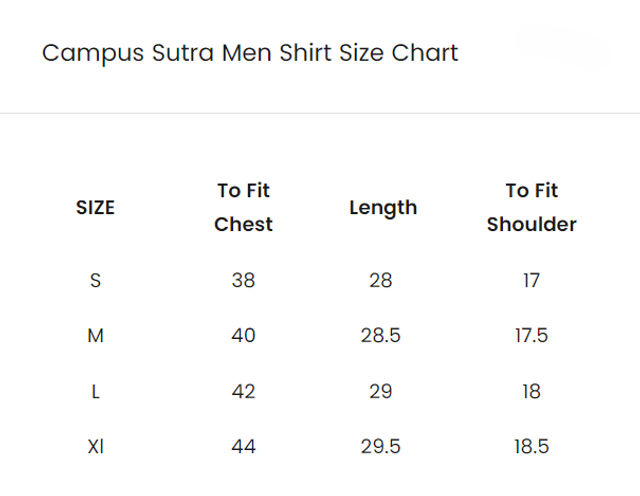
Task: Click chest value 44 for size Xl
Action: click(243, 446)
